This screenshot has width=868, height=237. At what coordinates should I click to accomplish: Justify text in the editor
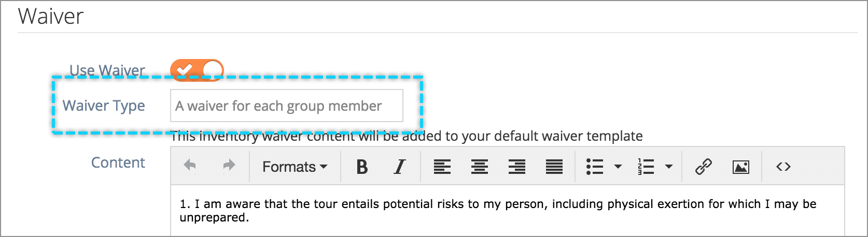point(554,167)
